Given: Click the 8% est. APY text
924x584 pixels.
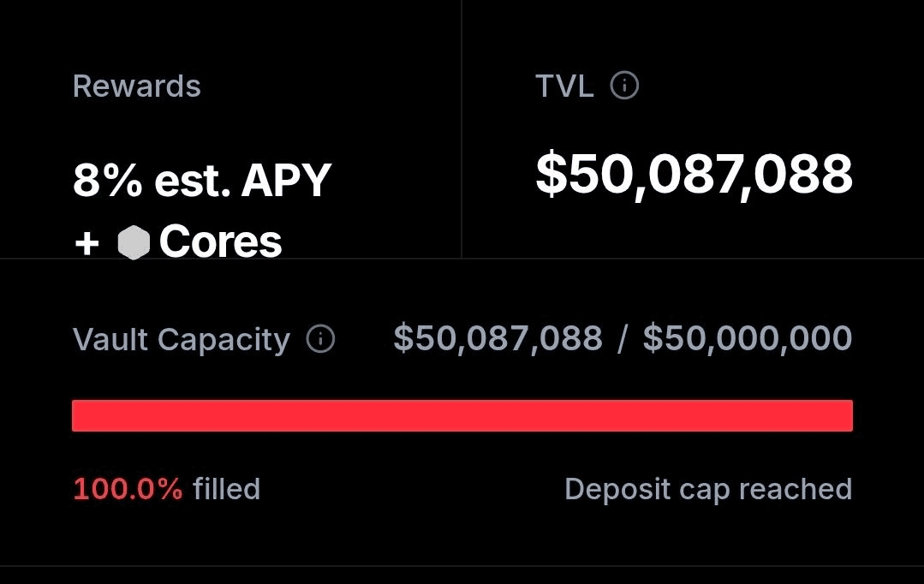Looking at the screenshot, I should pos(202,181).
